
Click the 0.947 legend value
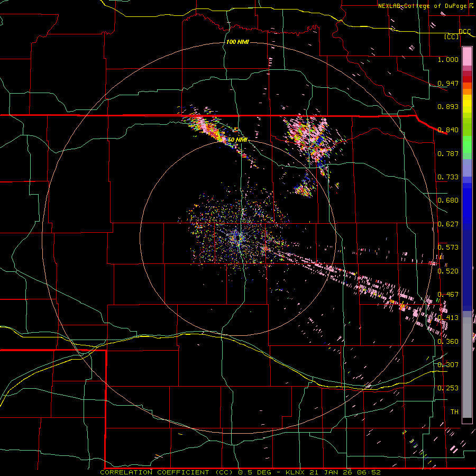448,83
